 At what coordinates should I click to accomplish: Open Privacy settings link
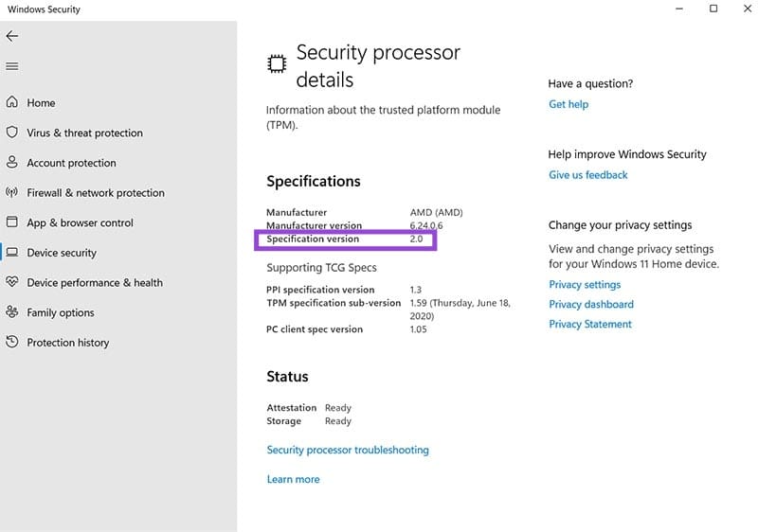click(x=585, y=285)
